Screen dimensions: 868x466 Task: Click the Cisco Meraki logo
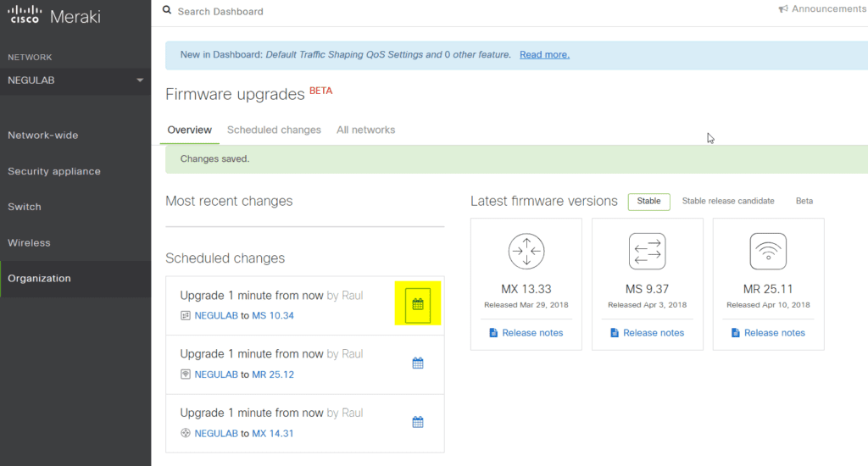[54, 15]
